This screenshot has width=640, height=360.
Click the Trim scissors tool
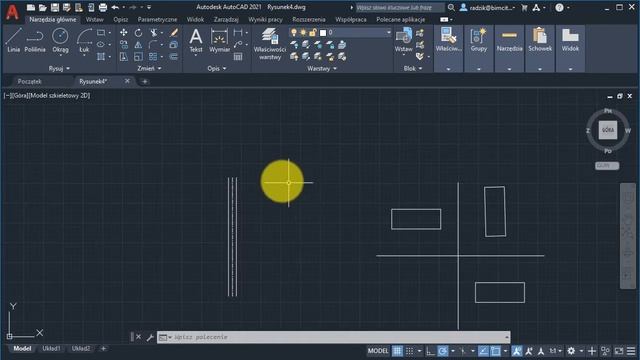(x=153, y=32)
